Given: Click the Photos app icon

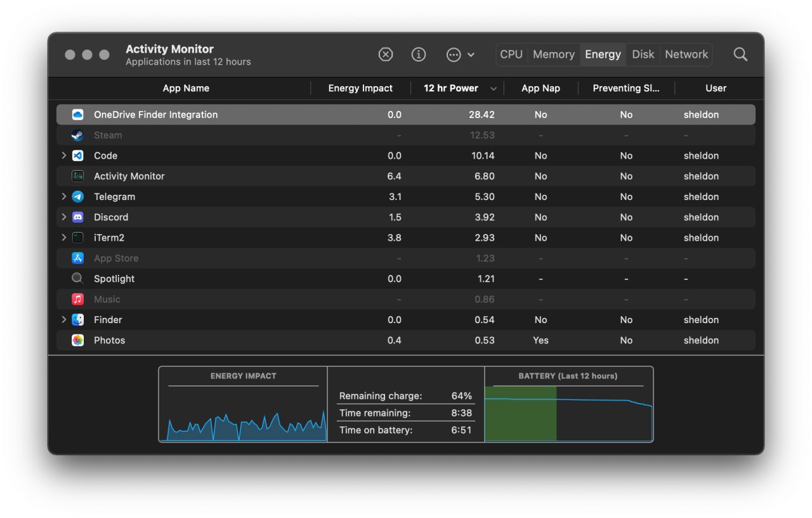Looking at the screenshot, I should coord(77,340).
